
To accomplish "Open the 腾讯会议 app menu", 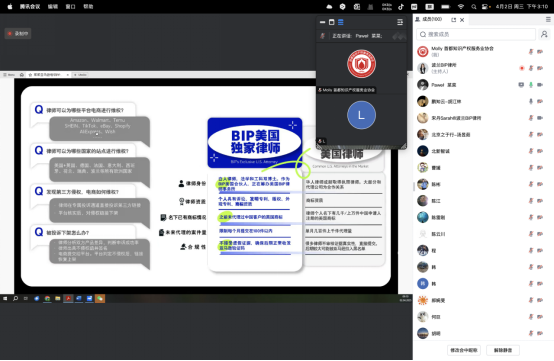I will click(x=30, y=6).
